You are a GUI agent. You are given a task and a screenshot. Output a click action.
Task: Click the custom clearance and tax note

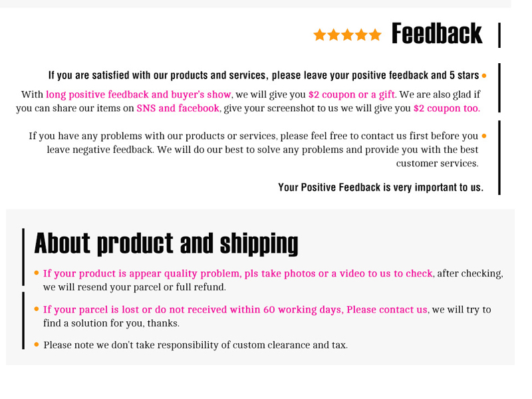pyautogui.click(x=196, y=345)
